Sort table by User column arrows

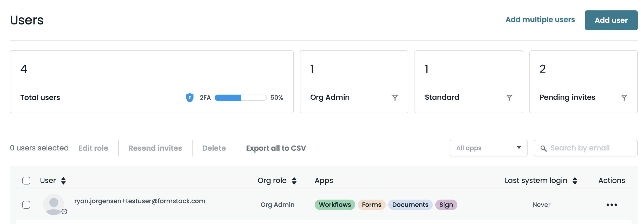tap(63, 181)
